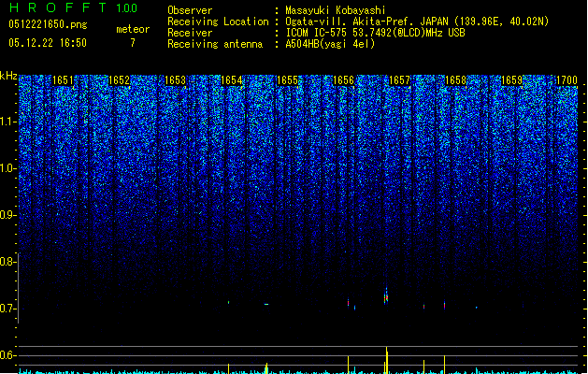The height and width of the screenshot is (374, 588).
Task: Click the 0.7 kHz axis label
Action: point(7,309)
